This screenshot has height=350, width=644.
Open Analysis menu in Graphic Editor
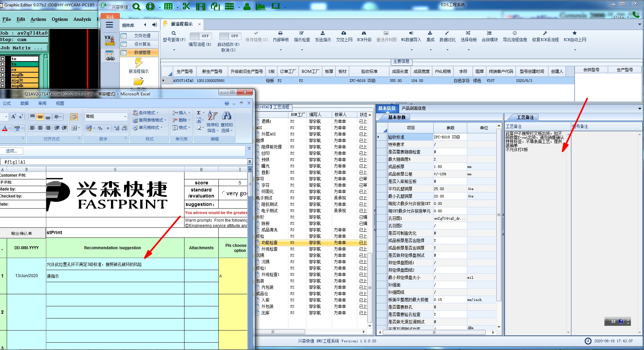click(x=82, y=19)
